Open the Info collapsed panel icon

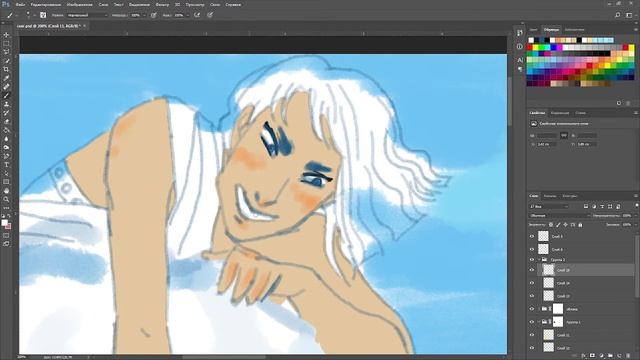tap(519, 47)
